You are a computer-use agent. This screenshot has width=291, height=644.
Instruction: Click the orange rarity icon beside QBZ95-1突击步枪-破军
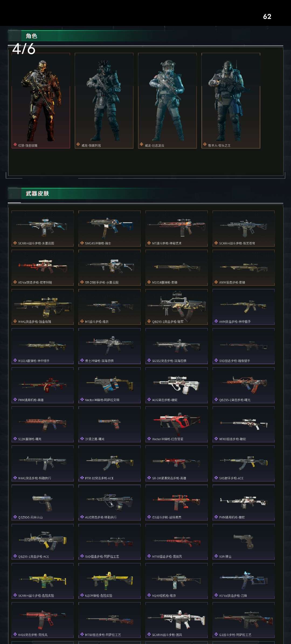[x=149, y=321]
